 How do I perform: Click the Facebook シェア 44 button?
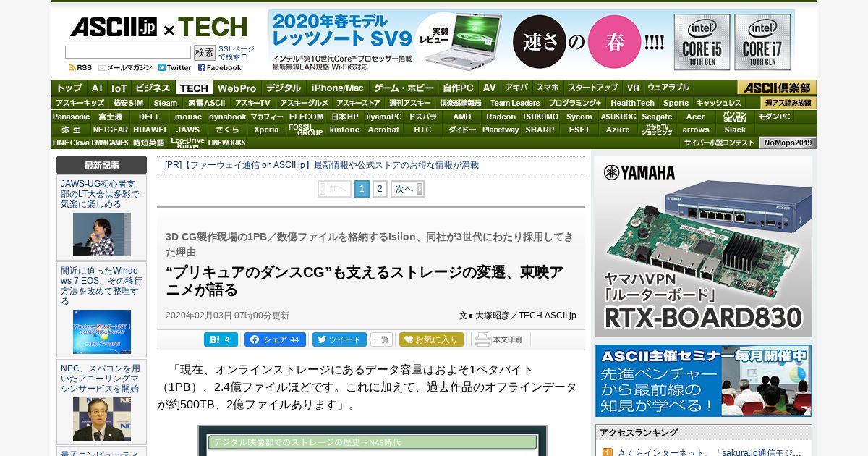point(275,339)
